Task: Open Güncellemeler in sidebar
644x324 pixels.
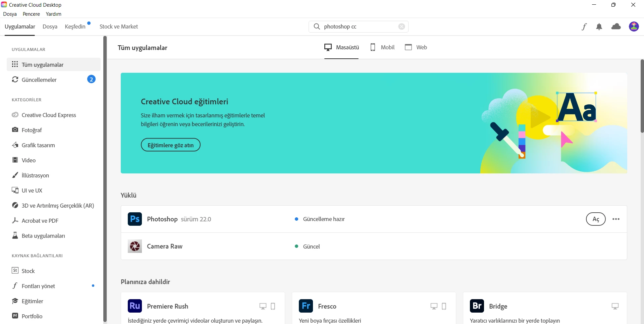Action: point(54,79)
